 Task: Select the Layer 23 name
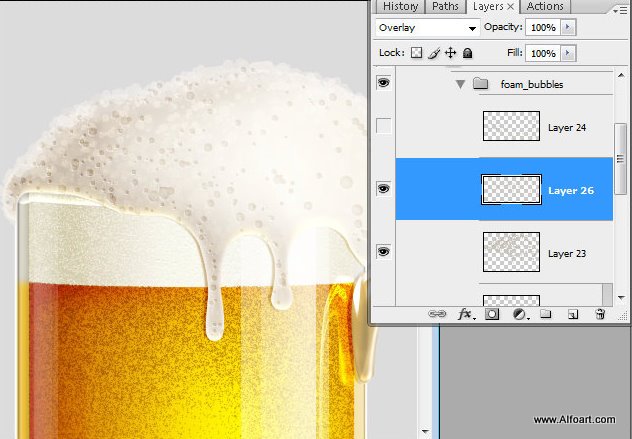(x=567, y=254)
